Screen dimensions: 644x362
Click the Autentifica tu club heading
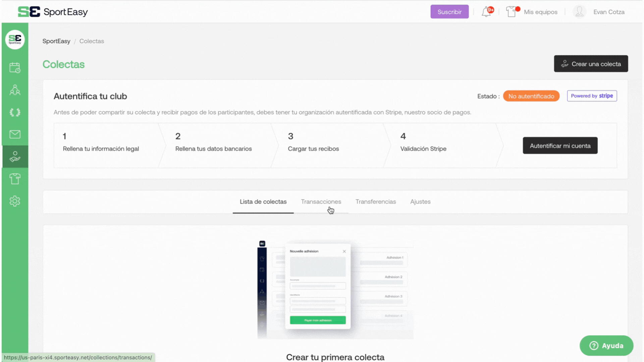[x=90, y=96]
